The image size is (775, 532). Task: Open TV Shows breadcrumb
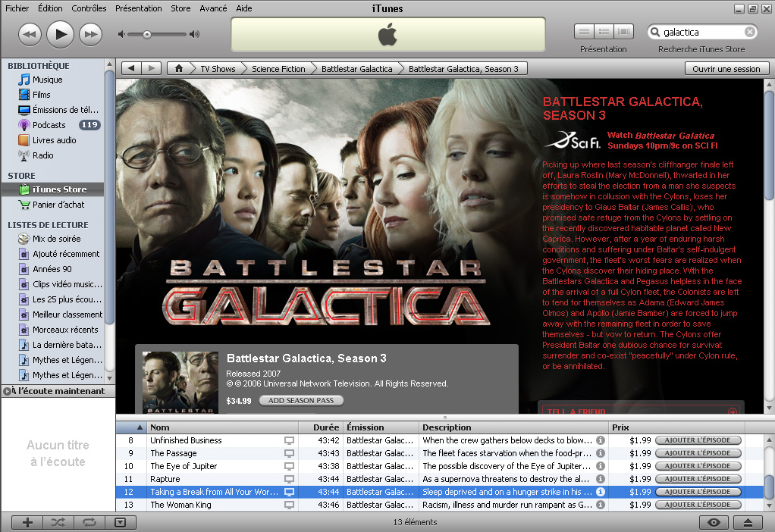(x=218, y=69)
